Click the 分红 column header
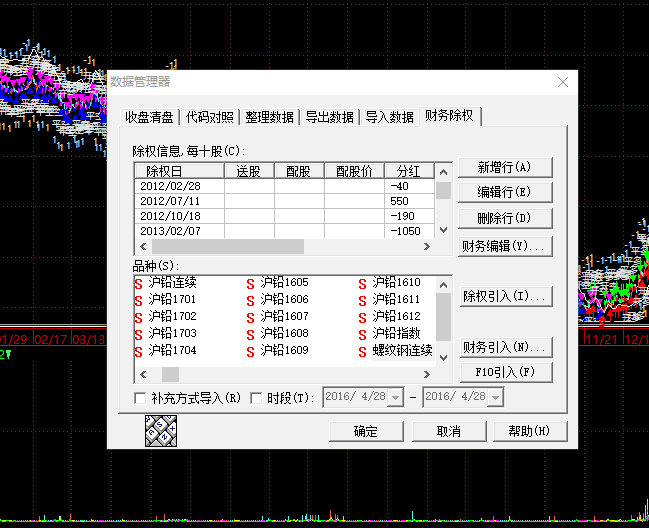Screen dimensions: 649x528 [409, 171]
